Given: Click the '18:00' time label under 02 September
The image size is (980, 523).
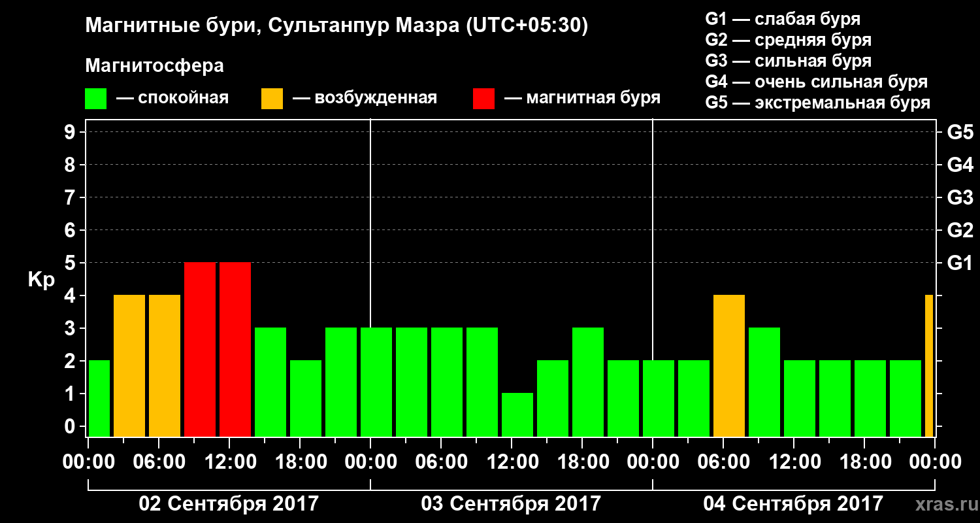Looking at the screenshot, I should pos(300,462).
